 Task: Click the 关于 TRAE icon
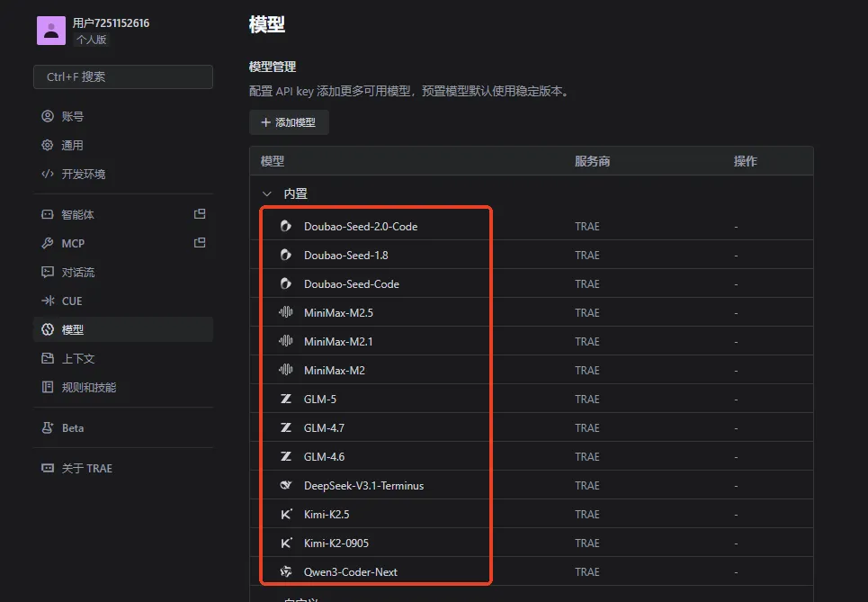coord(48,468)
